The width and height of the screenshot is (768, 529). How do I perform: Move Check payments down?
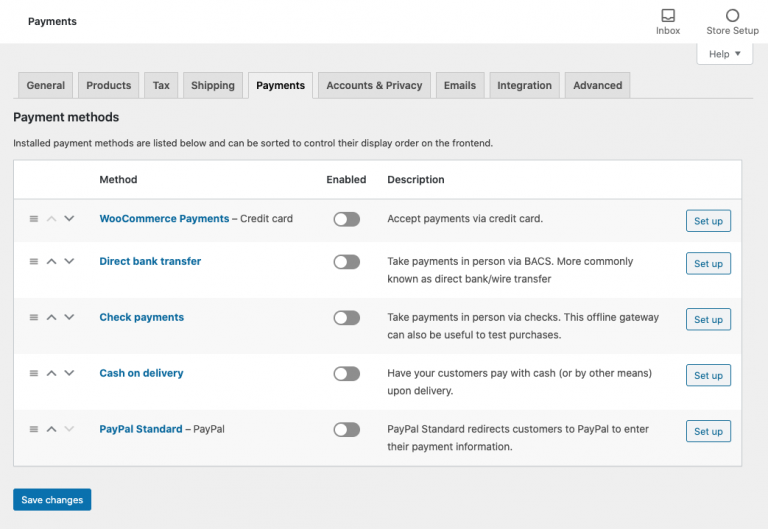pos(69,317)
